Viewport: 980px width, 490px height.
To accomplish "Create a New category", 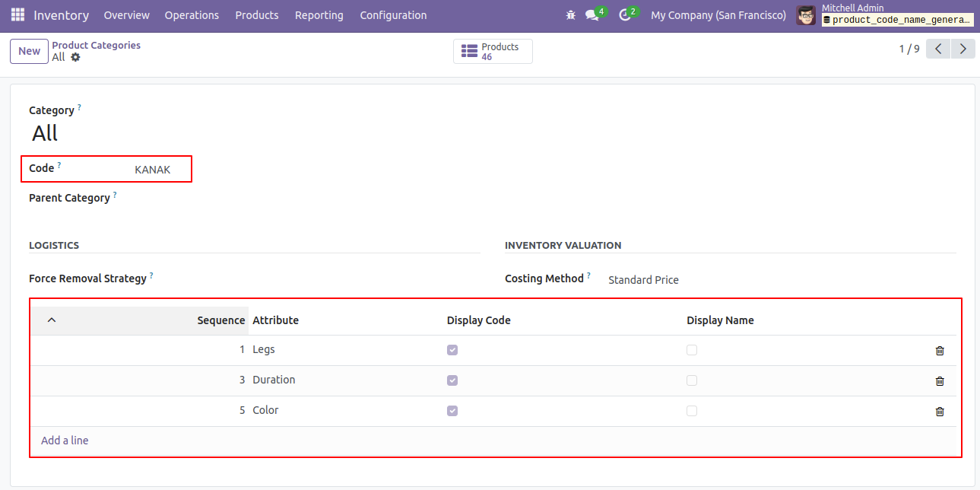I will pyautogui.click(x=30, y=51).
